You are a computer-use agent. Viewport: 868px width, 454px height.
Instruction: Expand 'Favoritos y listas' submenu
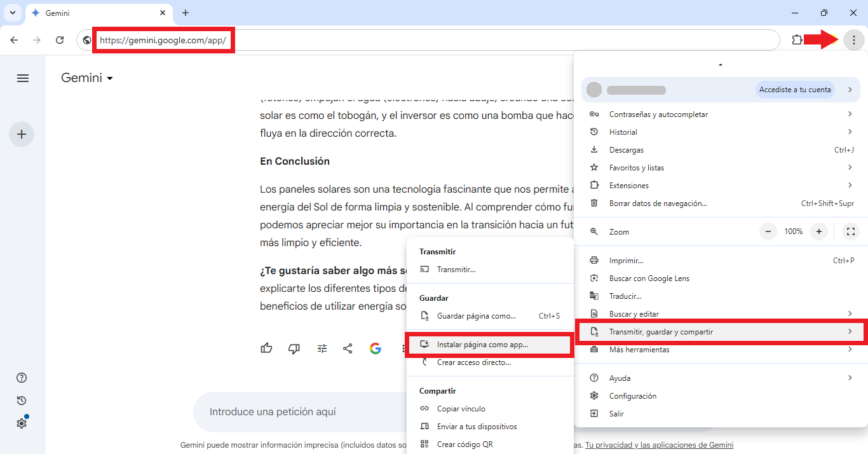tap(721, 168)
